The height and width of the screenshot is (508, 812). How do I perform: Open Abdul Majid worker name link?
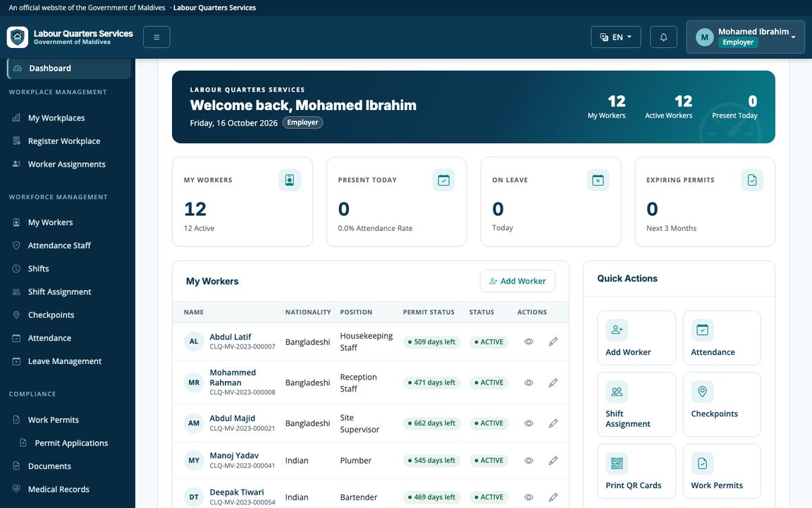click(x=232, y=418)
